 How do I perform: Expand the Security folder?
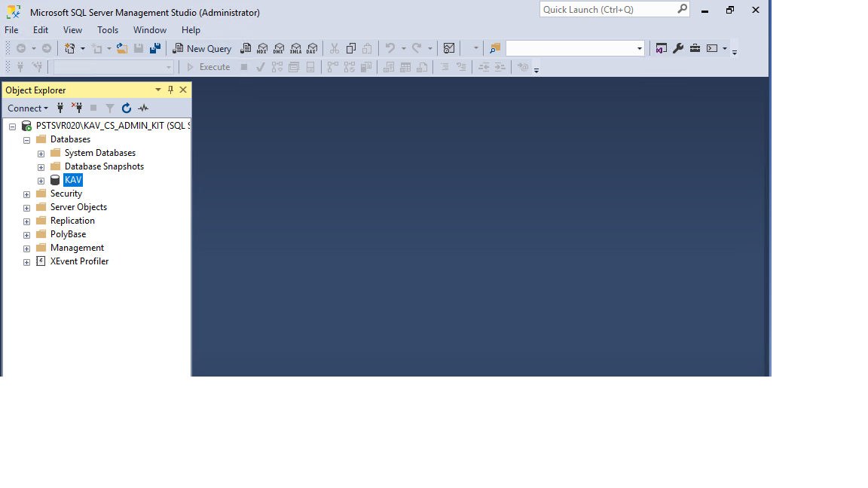[26, 194]
